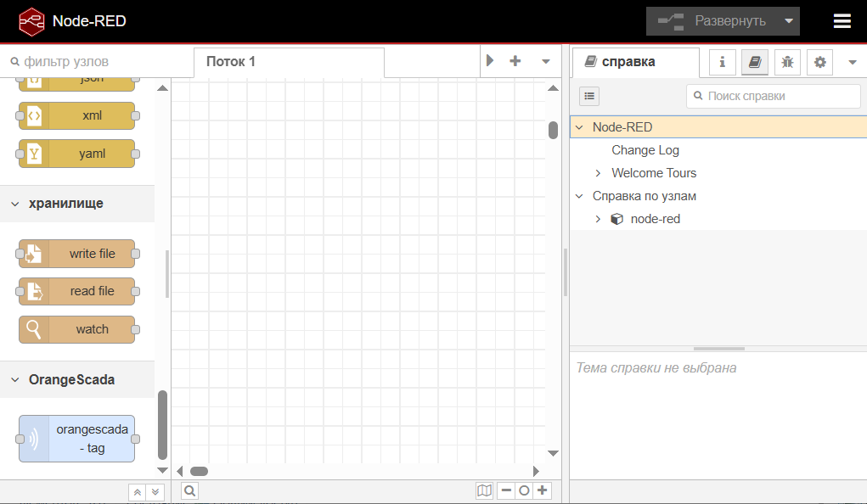The width and height of the screenshot is (867, 504).
Task: Click the Node-RED logo icon
Action: click(31, 21)
